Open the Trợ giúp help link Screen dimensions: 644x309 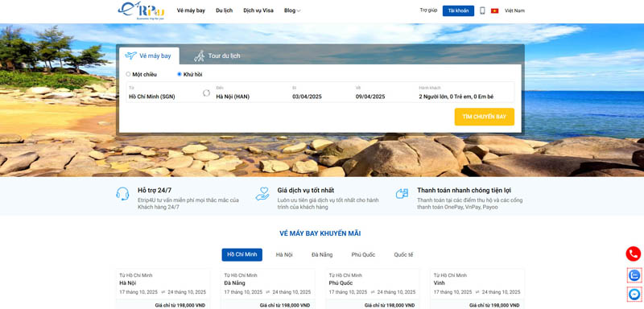click(x=428, y=10)
